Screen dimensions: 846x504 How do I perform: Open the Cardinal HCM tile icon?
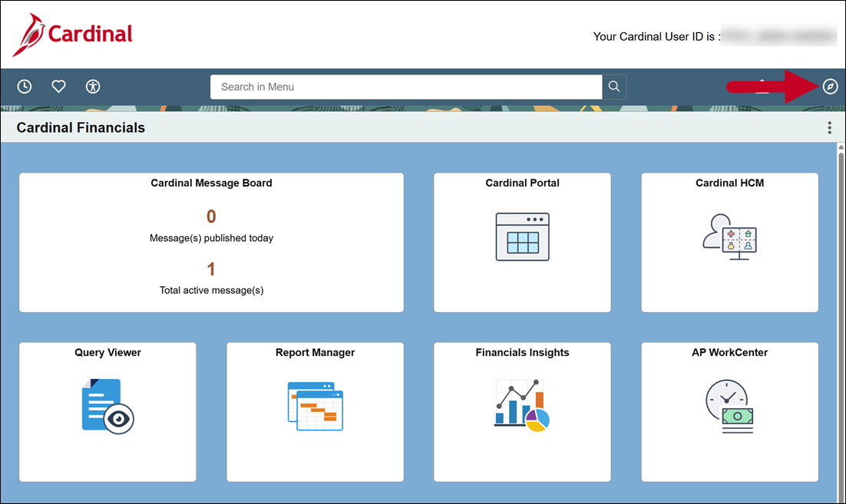point(729,236)
